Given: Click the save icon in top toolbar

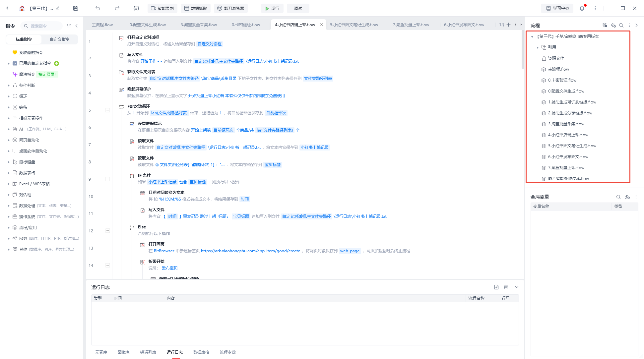Looking at the screenshot, I should coord(76,8).
